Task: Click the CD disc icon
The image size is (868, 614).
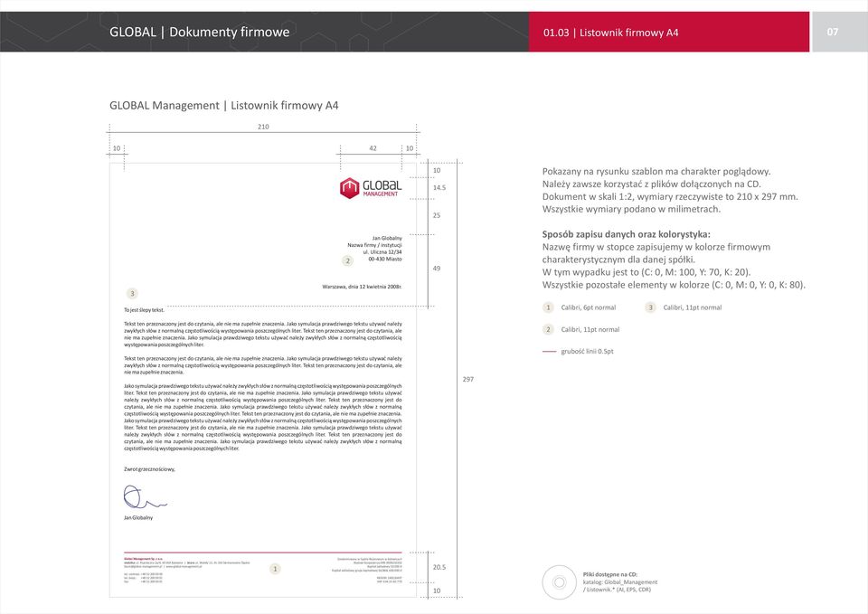Action: [559, 582]
